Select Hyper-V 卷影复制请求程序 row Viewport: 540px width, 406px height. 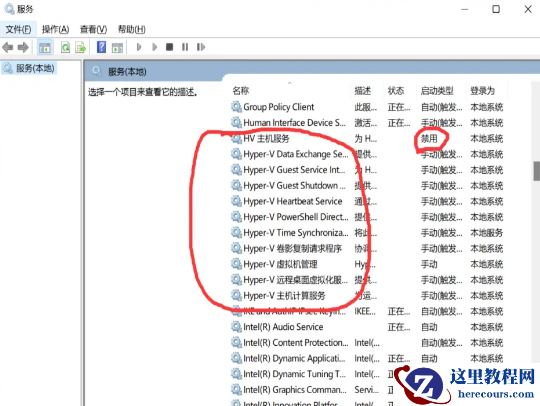point(367,248)
